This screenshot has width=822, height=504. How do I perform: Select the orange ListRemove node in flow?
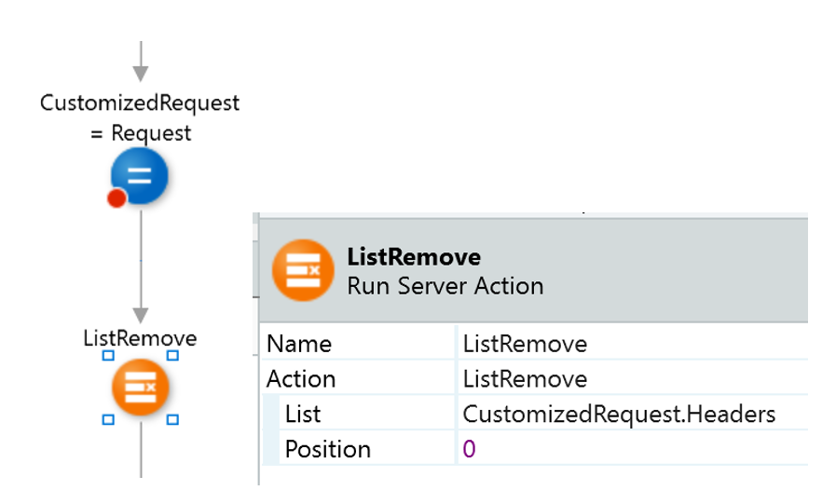tap(140, 388)
